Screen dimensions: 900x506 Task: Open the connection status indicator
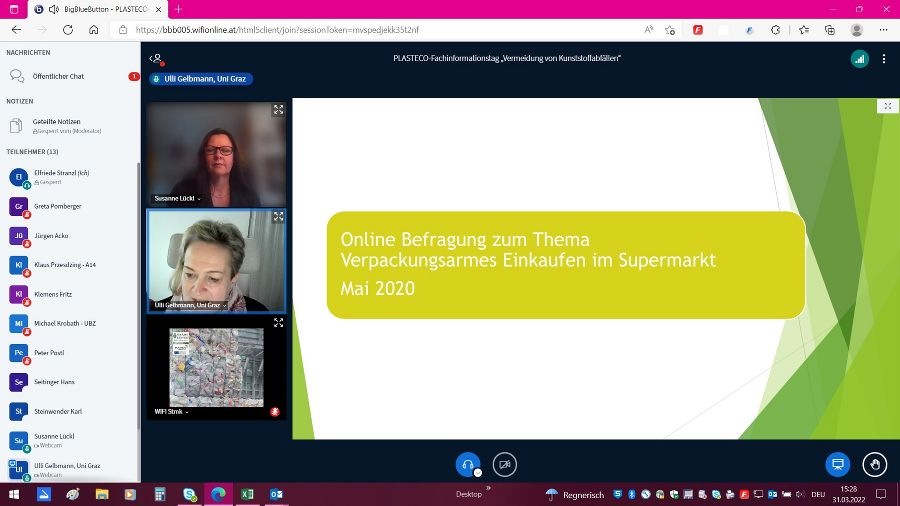coord(859,59)
